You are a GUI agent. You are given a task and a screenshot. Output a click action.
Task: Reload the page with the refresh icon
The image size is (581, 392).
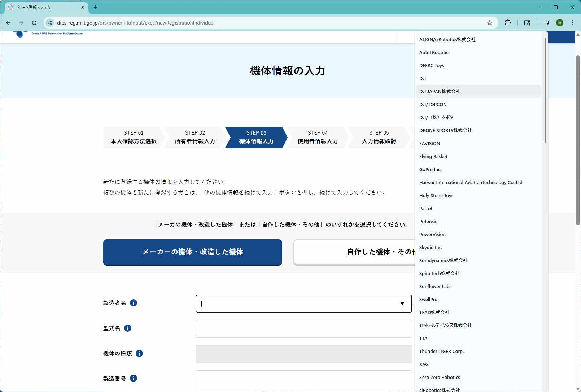34,23
